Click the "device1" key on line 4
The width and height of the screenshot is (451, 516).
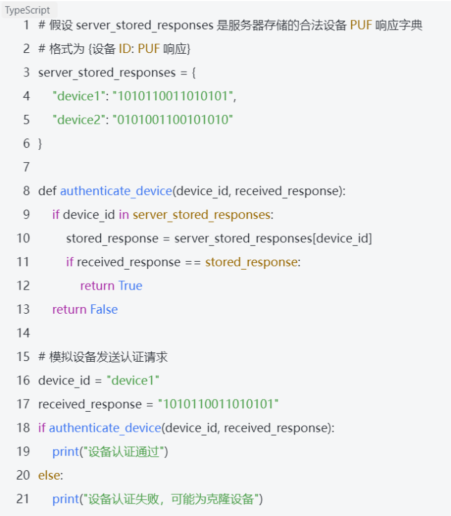coord(79,96)
